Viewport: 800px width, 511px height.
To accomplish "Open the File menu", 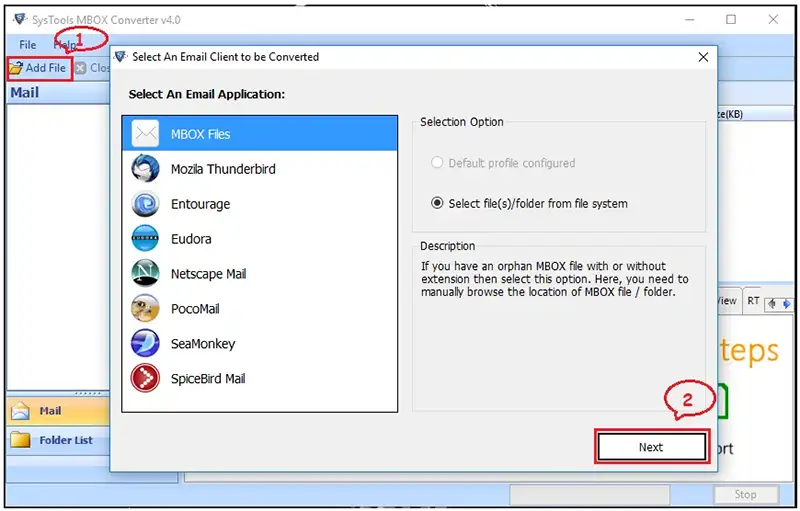I will click(x=28, y=45).
